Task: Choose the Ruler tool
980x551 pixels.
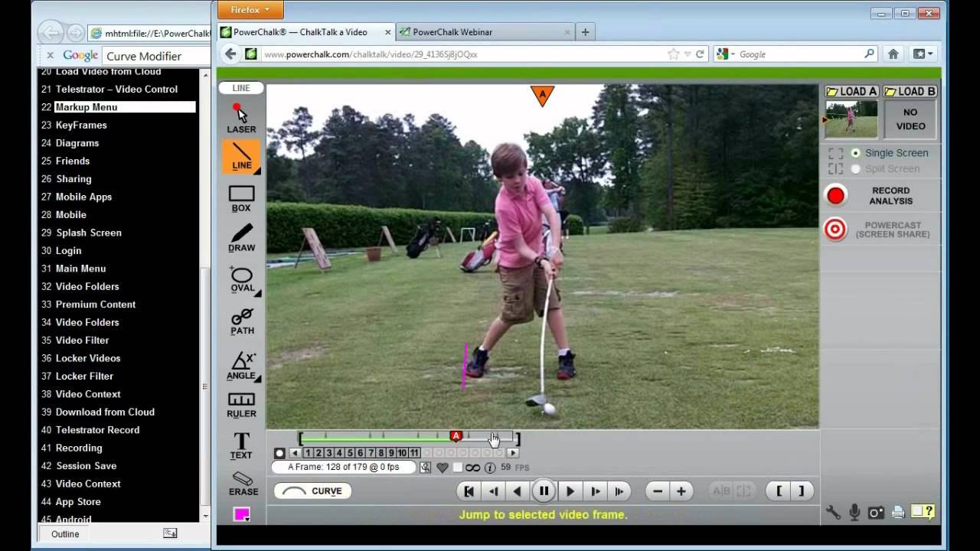Action: coord(241,406)
